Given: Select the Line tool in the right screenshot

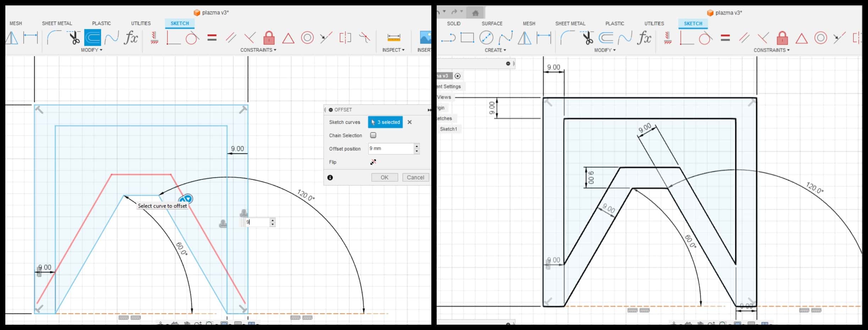Looking at the screenshot, I should [448, 38].
